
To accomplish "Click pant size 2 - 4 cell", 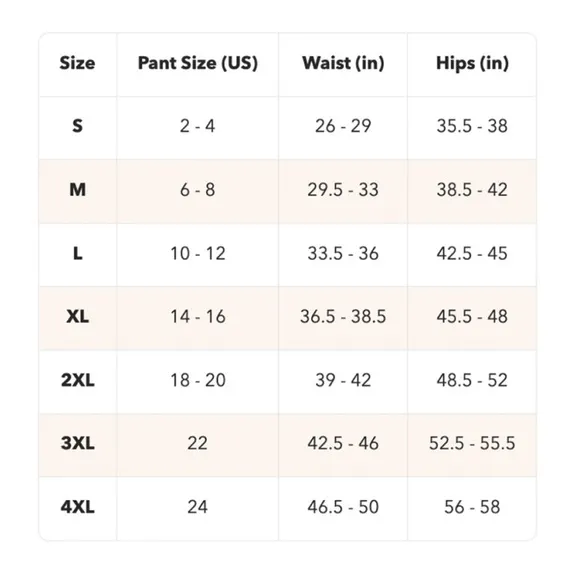I will pyautogui.click(x=197, y=126).
